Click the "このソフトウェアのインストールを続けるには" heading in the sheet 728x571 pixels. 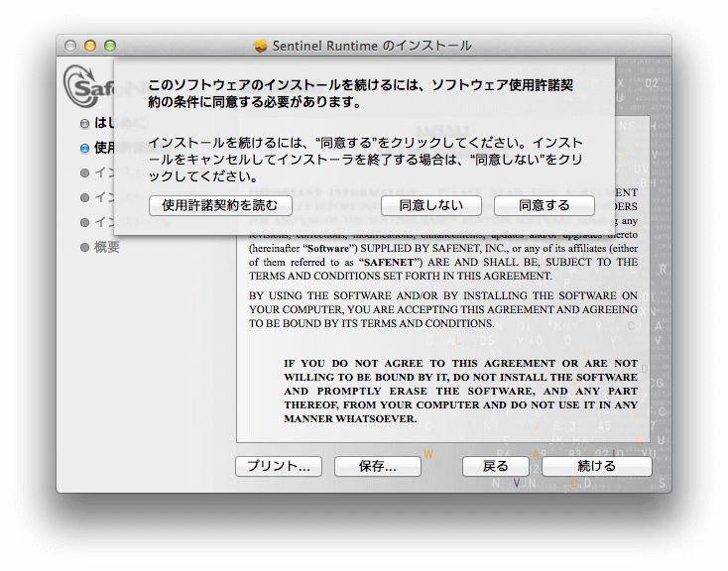click(x=360, y=93)
